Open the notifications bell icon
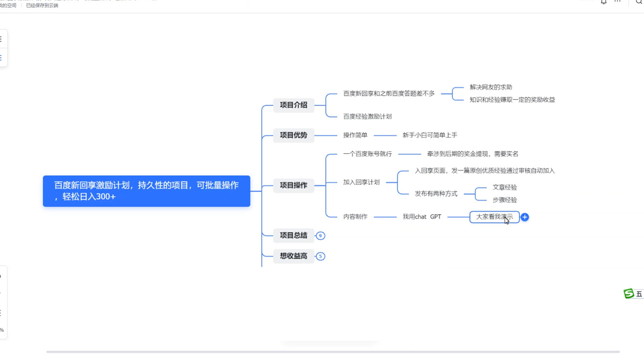The image size is (644, 354). (604, 2)
